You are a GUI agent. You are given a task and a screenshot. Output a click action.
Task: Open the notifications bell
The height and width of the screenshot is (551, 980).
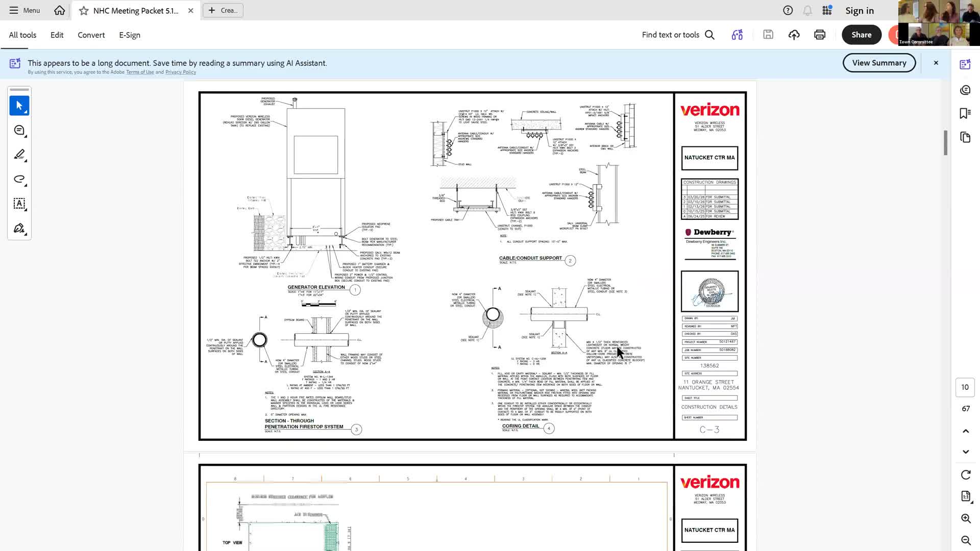(x=807, y=10)
